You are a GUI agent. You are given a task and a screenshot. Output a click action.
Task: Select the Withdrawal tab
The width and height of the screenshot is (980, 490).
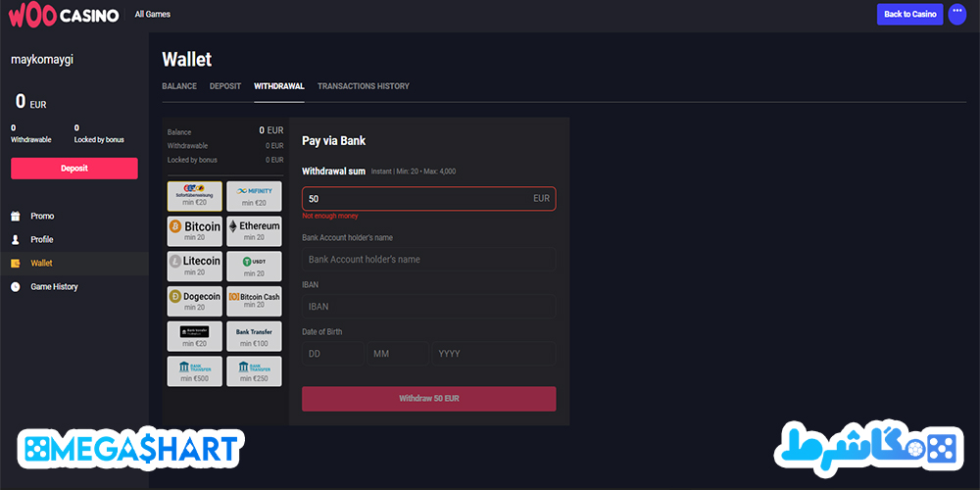click(278, 86)
